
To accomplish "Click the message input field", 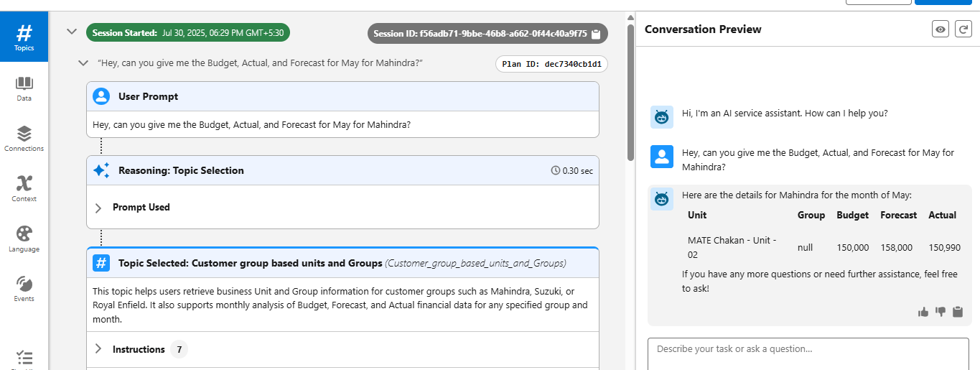I will (808, 352).
